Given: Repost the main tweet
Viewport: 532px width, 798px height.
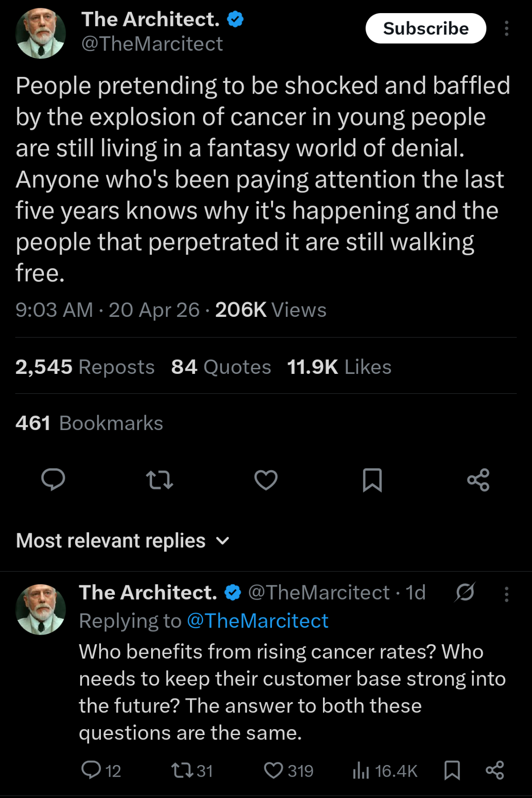Looking at the screenshot, I should (159, 480).
